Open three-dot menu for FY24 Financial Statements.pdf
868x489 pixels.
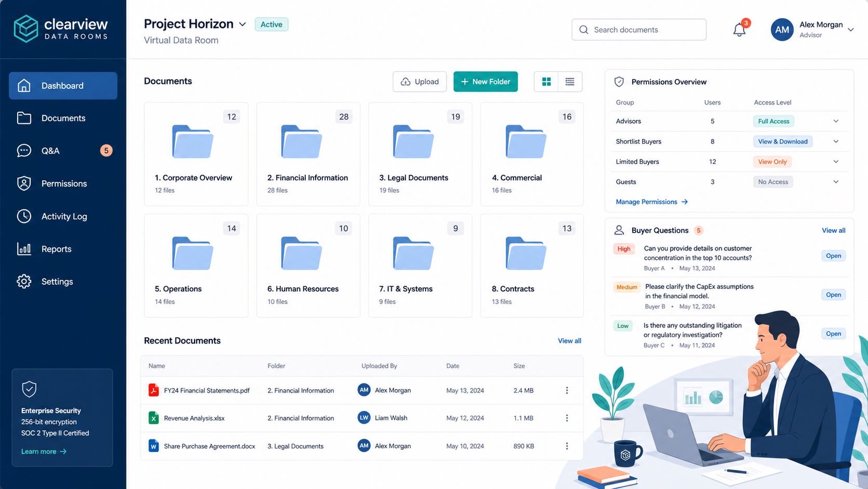click(567, 390)
